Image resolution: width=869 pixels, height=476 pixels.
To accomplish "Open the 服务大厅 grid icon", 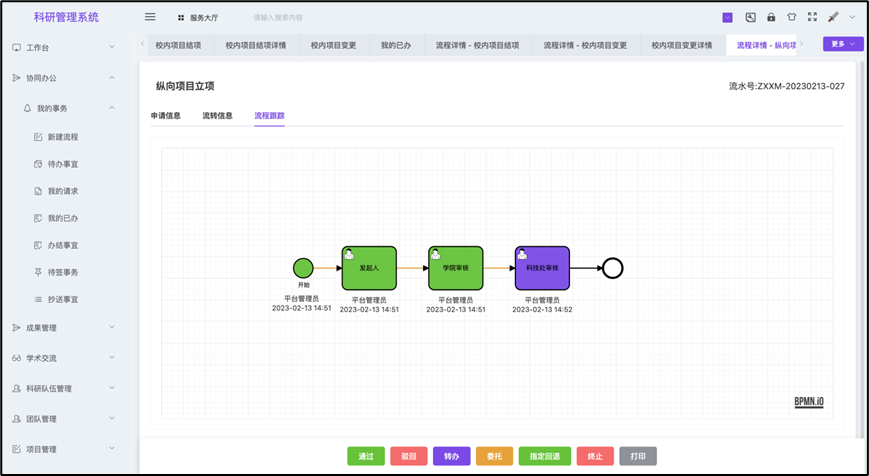I will [181, 18].
